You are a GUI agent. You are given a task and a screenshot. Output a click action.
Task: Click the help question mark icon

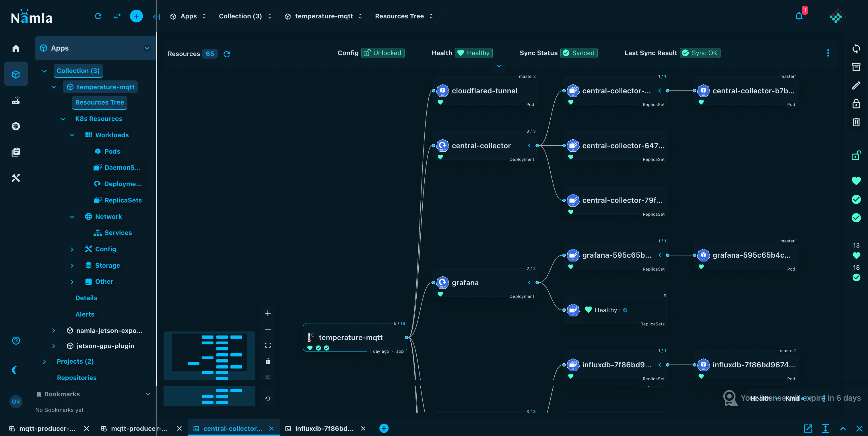(x=16, y=341)
